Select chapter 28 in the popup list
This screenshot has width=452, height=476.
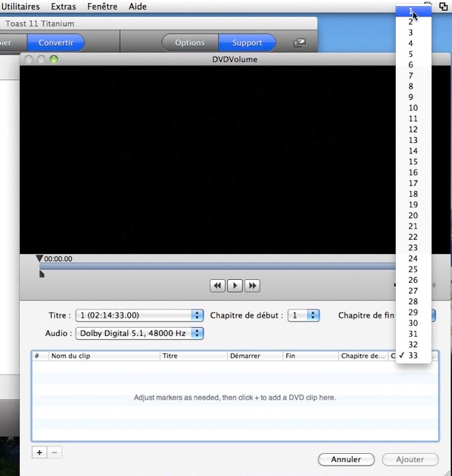point(414,301)
